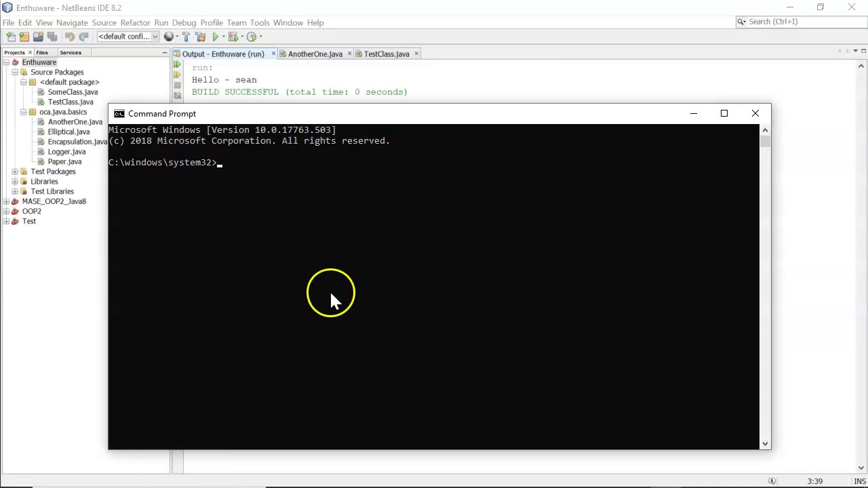Minimize the Projects panel group
The height and width of the screenshot is (488, 868).
tap(164, 52)
